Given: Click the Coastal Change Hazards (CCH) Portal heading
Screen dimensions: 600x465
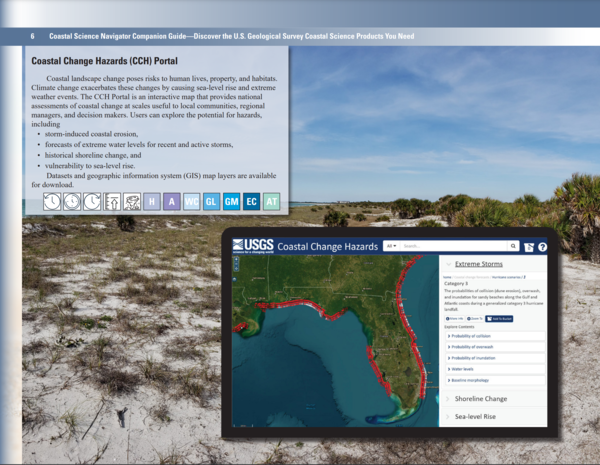Looking at the screenshot, I should tap(104, 61).
